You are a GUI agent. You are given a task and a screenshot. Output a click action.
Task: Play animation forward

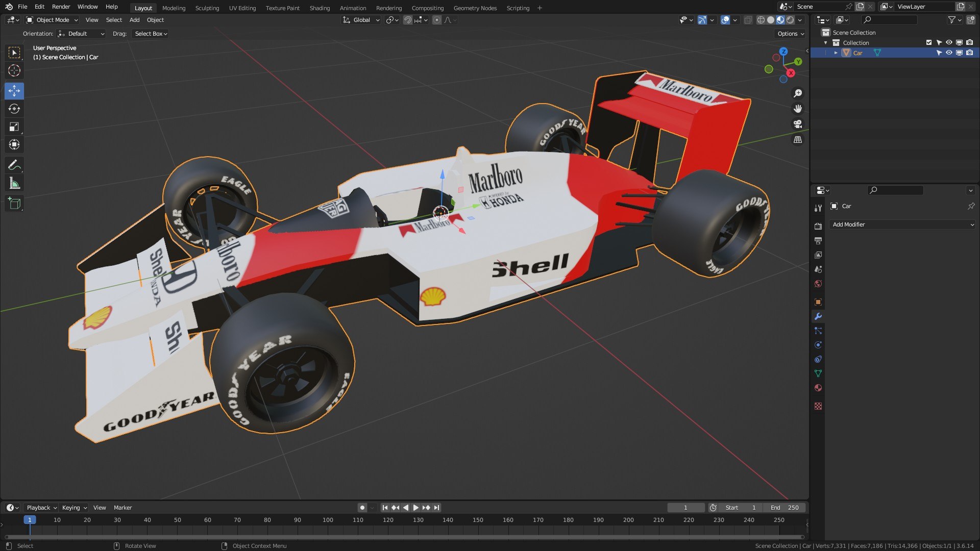tap(416, 508)
